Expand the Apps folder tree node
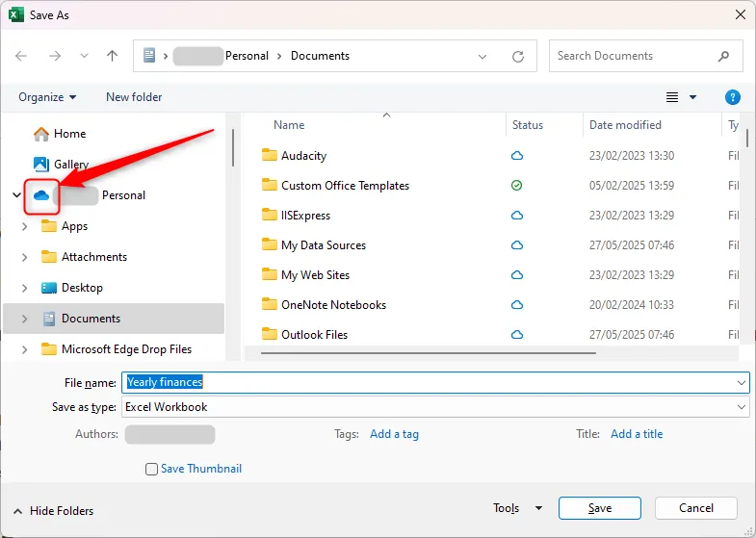This screenshot has height=538, width=756. (x=24, y=226)
